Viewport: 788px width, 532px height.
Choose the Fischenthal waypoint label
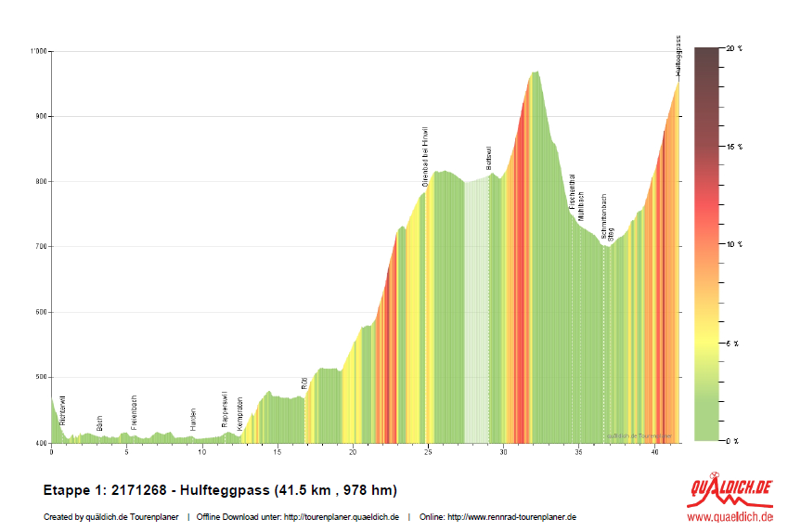pos(573,190)
